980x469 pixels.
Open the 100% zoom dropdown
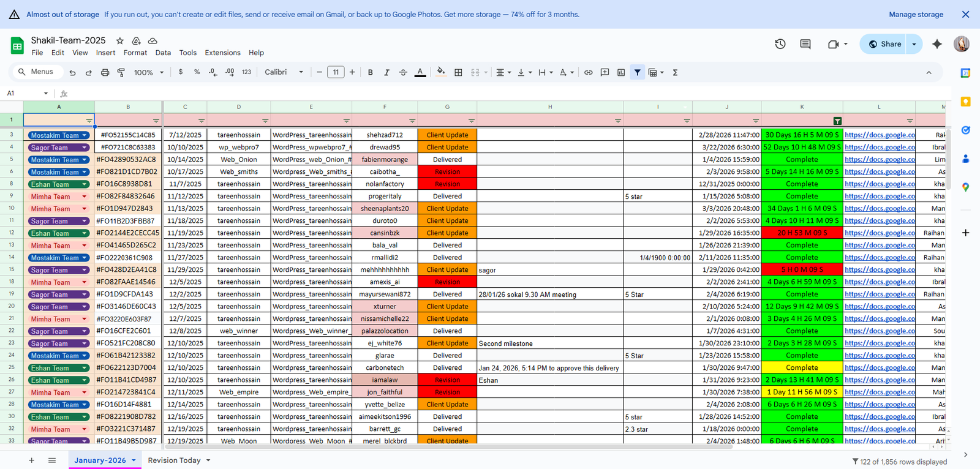[149, 72]
